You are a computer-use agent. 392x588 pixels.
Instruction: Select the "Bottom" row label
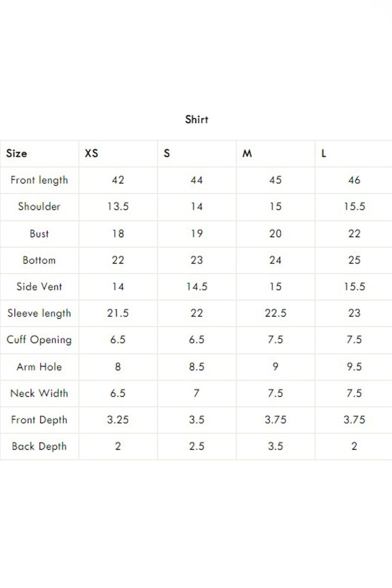[39, 260]
